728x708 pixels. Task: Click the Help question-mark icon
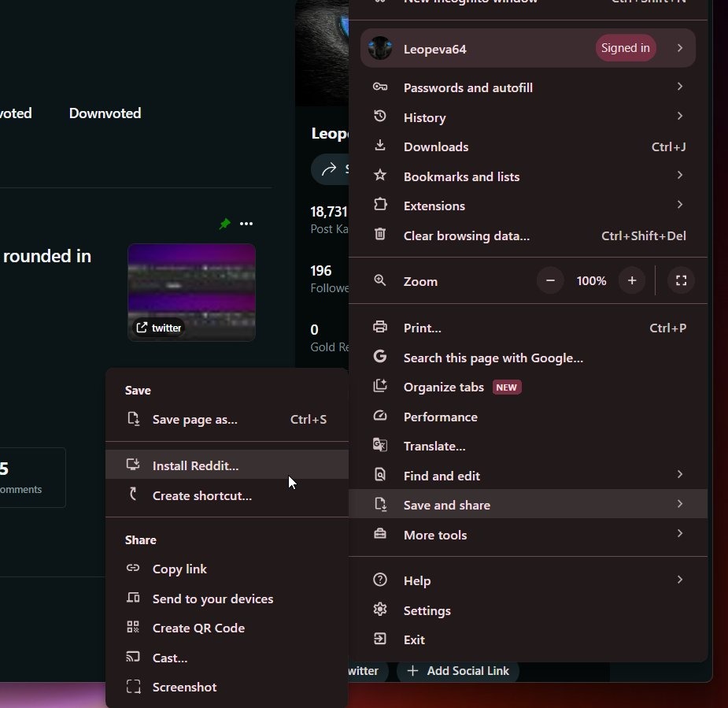tap(380, 580)
